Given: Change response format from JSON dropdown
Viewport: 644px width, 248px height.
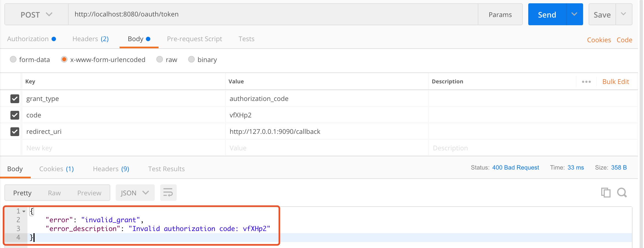Looking at the screenshot, I should click(x=135, y=193).
